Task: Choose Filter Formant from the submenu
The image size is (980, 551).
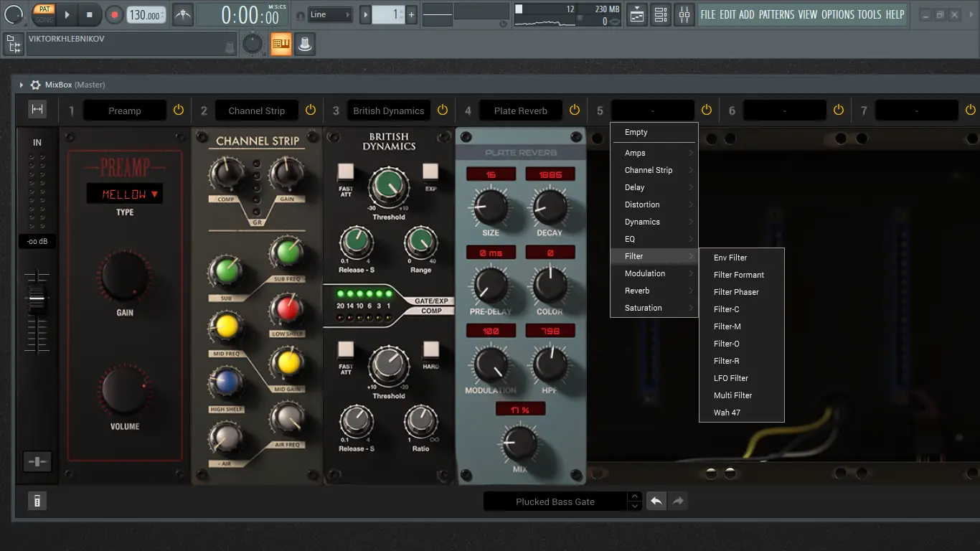Action: click(742, 275)
